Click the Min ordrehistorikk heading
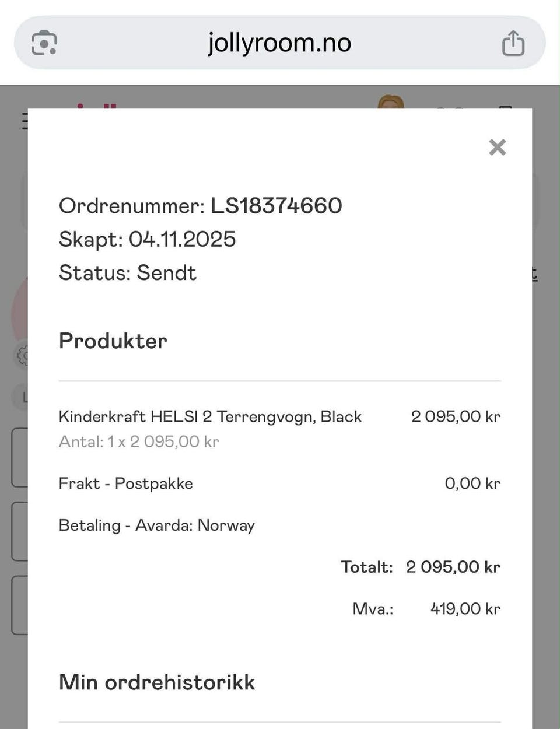 click(x=157, y=682)
